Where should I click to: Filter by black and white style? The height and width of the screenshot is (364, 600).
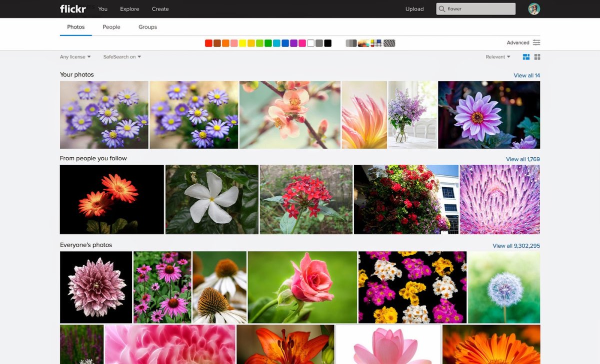point(351,43)
